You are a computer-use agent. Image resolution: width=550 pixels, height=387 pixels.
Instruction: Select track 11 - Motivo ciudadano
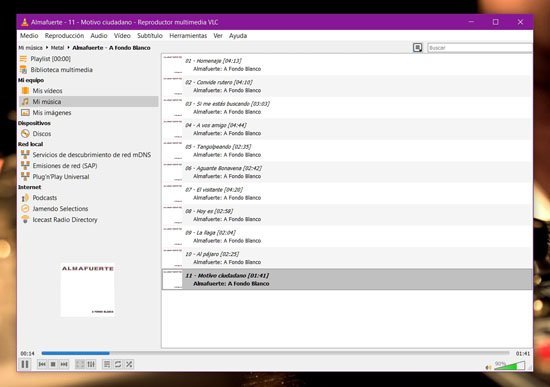click(x=347, y=279)
